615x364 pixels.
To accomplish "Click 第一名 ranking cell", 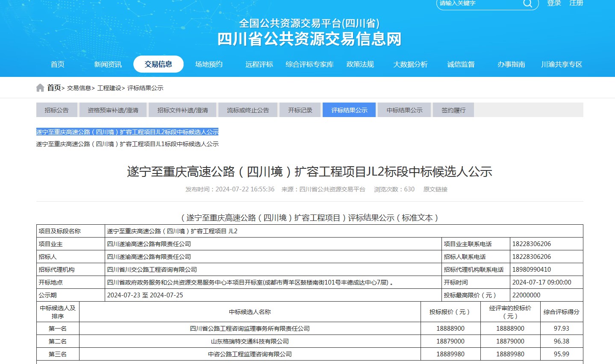I will point(58,329).
